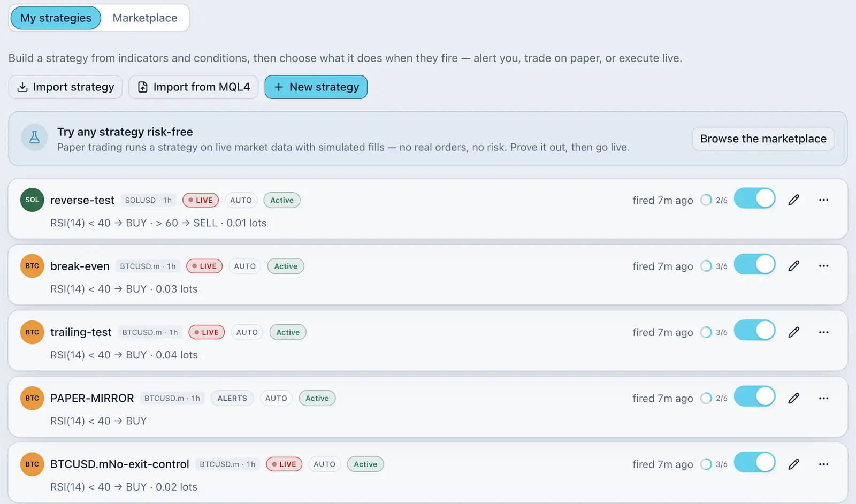Create a New strategy
856x504 pixels.
click(x=316, y=87)
